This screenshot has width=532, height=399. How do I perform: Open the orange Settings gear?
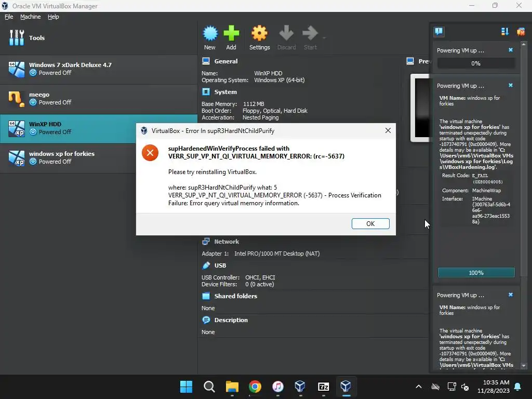[x=259, y=34]
